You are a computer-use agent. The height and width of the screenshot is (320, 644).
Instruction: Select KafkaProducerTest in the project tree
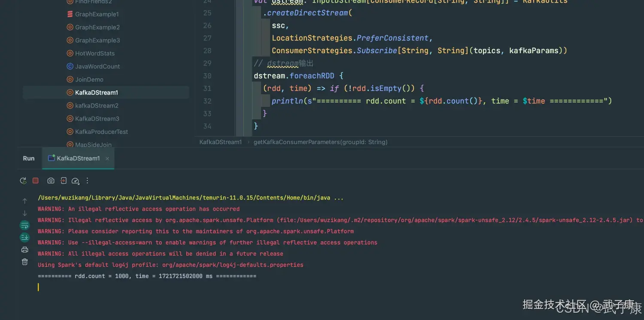coord(102,132)
